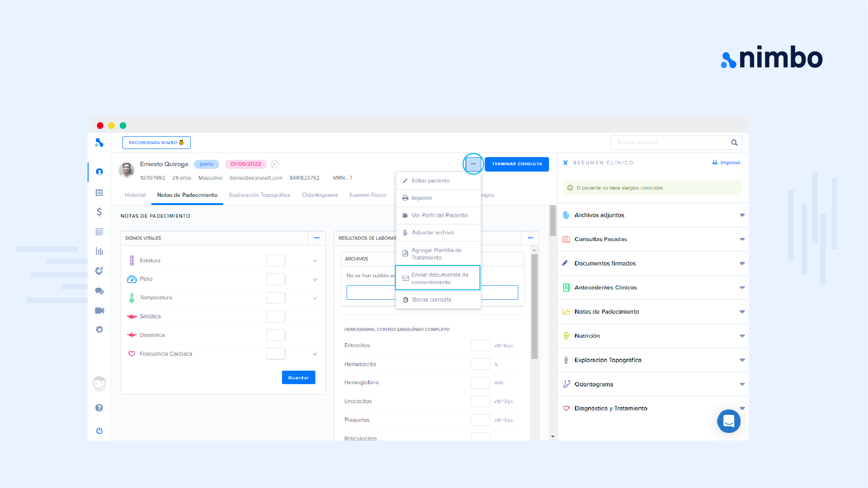Open the Estatura unit dropdown chevron

[x=315, y=261]
